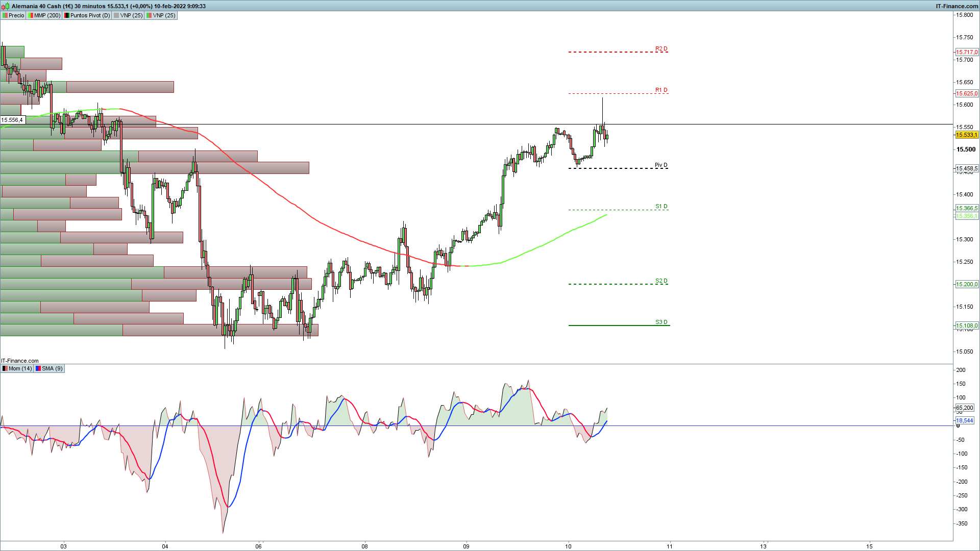980x551 pixels.
Task: Click the black-red swatch of Mom (14)
Action: 5,368
